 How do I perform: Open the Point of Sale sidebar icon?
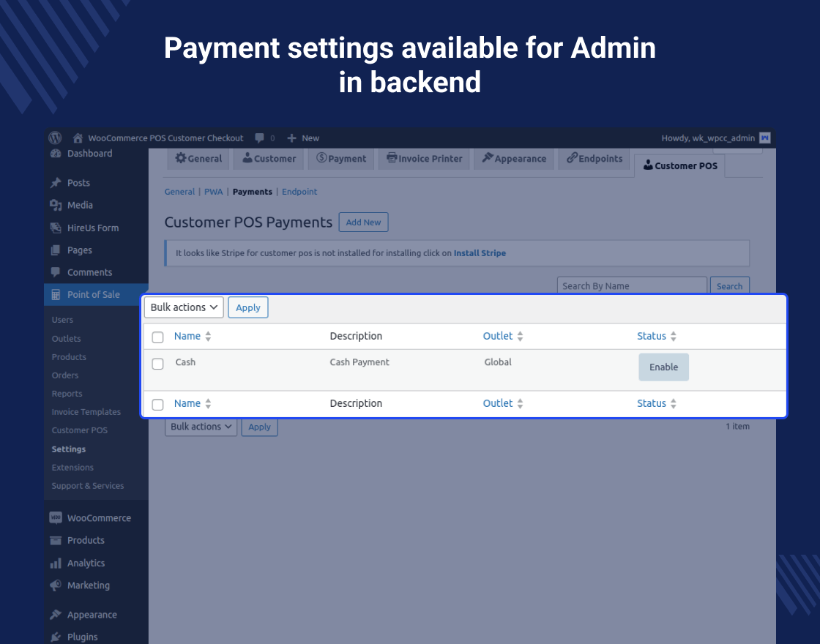pos(56,294)
